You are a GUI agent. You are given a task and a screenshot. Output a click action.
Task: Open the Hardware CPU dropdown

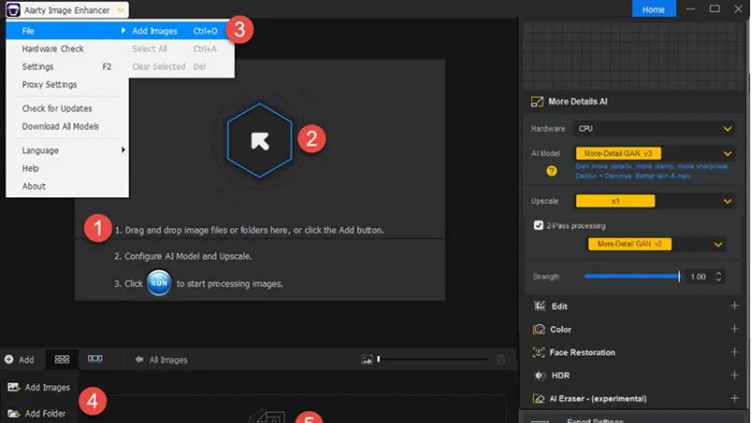(x=655, y=129)
